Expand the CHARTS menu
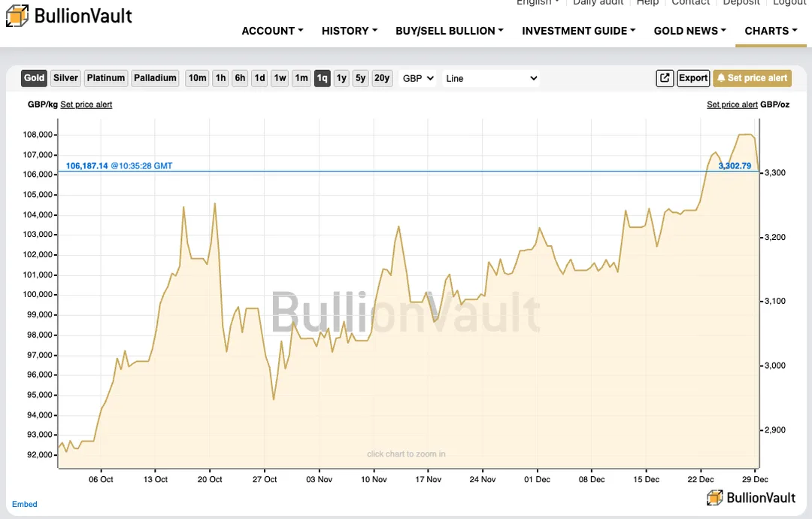The height and width of the screenshot is (519, 812). pyautogui.click(x=771, y=31)
